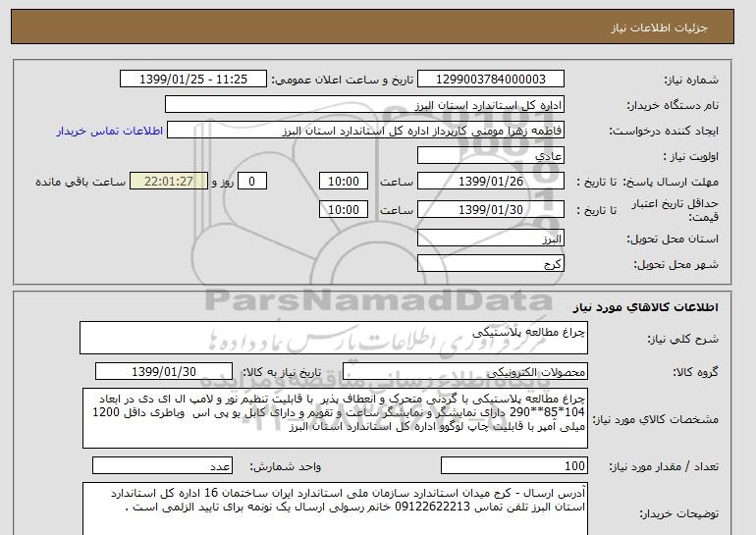The width and height of the screenshot is (756, 535).
Task: Click the label تعداد / مقدار مورد نیاز
Action: tap(664, 466)
